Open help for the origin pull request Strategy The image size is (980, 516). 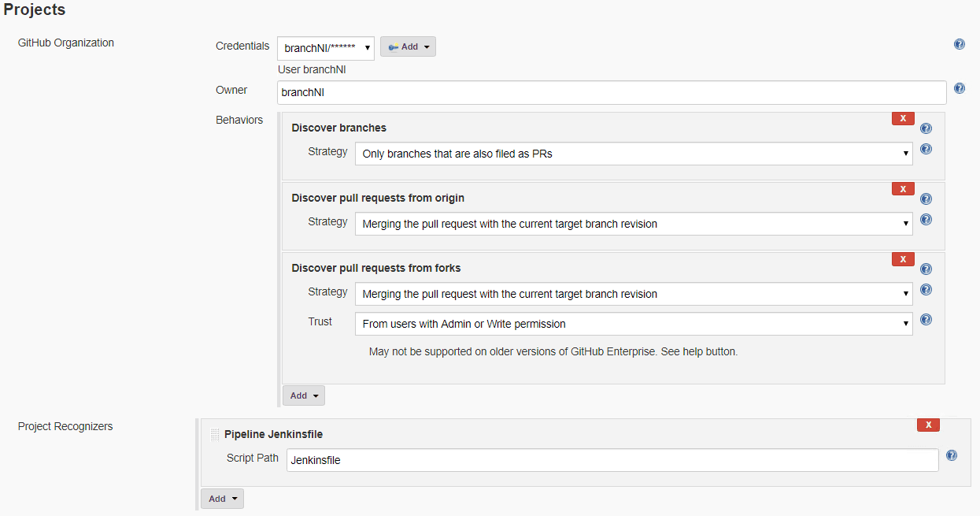coord(926,219)
